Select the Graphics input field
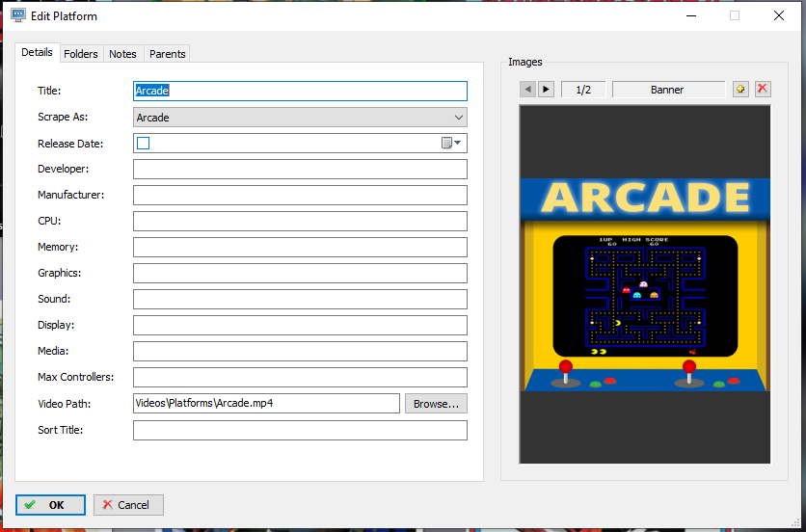 [300, 273]
